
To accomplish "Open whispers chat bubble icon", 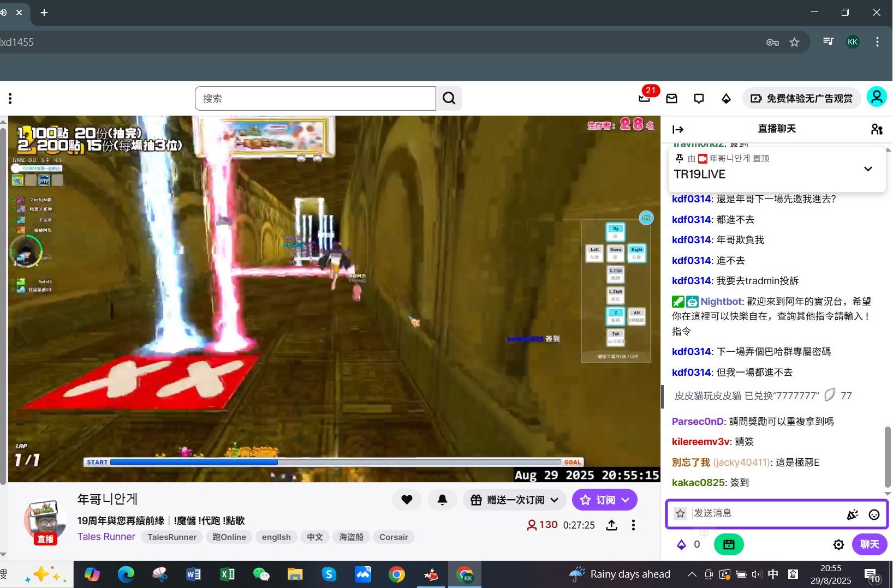I will 699,98.
